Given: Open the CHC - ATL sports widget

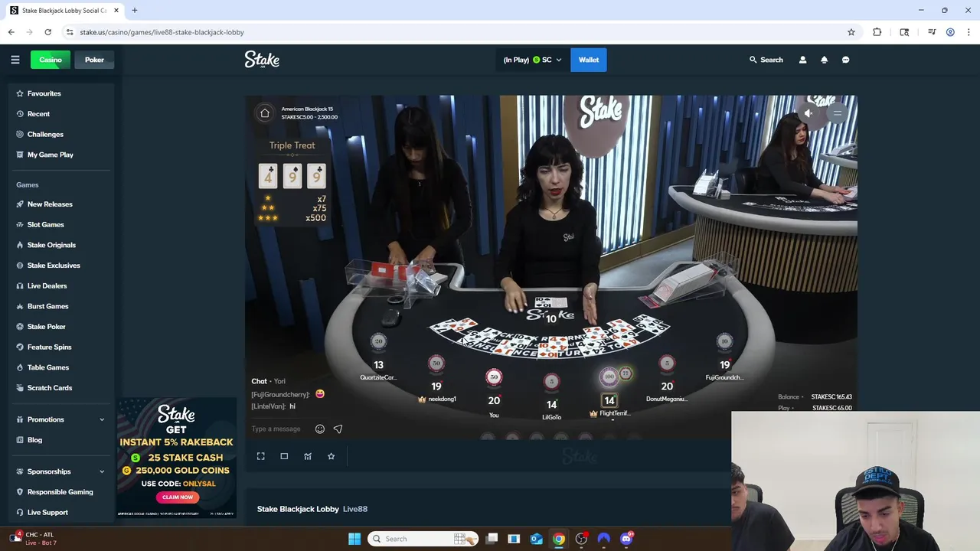Looking at the screenshot, I should point(34,539).
